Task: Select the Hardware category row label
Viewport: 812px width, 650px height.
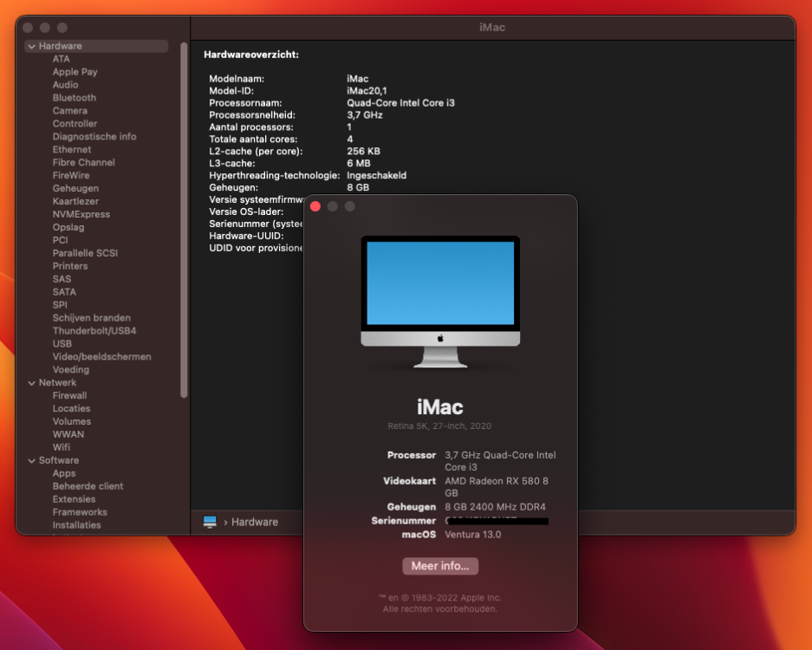Action: tap(60, 46)
